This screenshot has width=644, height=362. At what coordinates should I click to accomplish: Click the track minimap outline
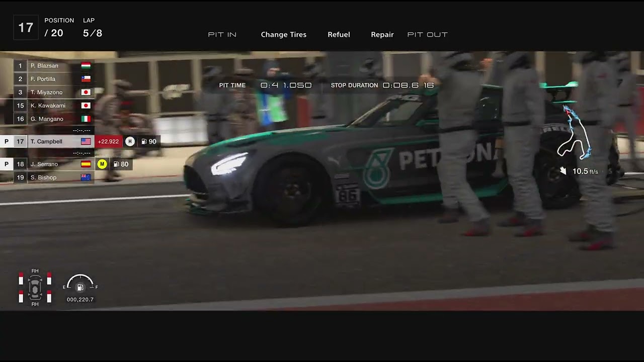point(575,132)
